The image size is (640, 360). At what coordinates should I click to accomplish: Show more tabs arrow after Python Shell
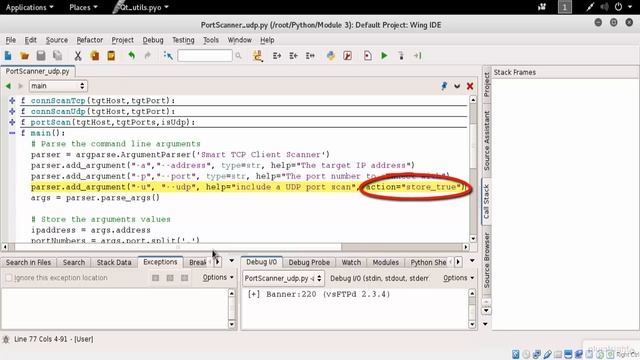pyautogui.click(x=458, y=262)
